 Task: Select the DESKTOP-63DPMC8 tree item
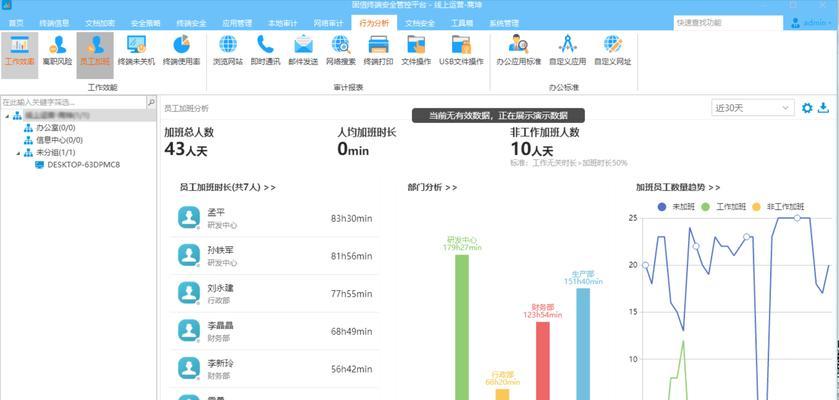[x=83, y=165]
